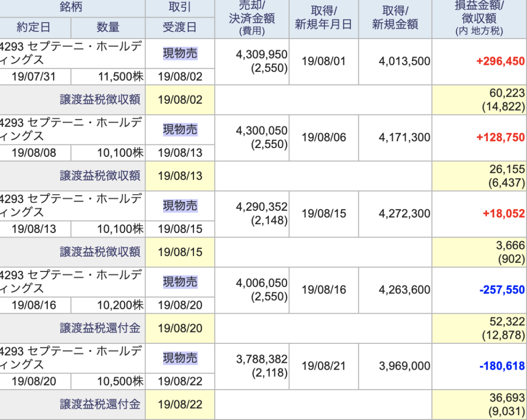
Task: Click the sale amount 4,309,950
Action: 261,54
